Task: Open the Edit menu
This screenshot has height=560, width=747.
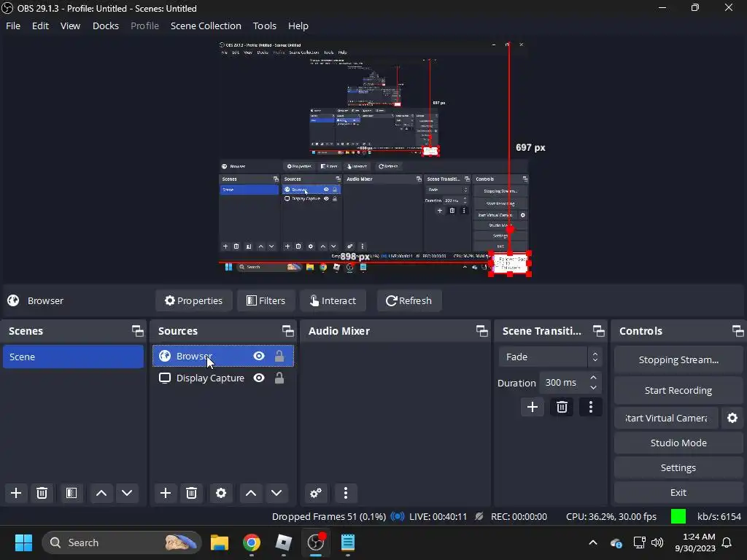Action: pos(40,26)
